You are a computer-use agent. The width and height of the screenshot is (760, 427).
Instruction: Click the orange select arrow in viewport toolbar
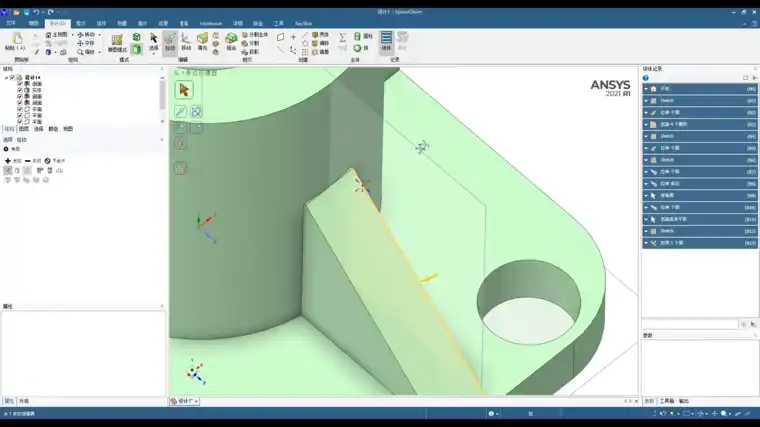[x=183, y=89]
